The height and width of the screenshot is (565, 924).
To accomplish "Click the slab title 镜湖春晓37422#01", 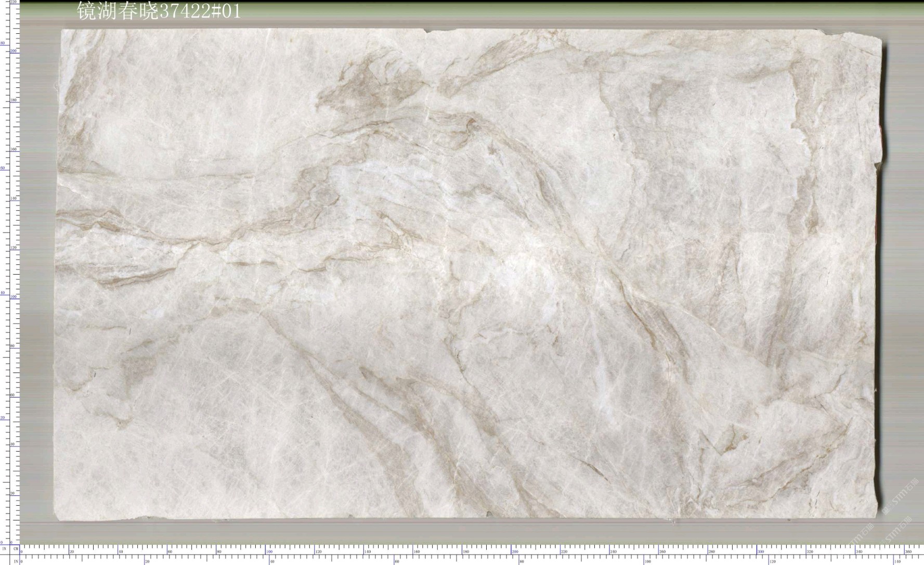I will click(x=159, y=11).
